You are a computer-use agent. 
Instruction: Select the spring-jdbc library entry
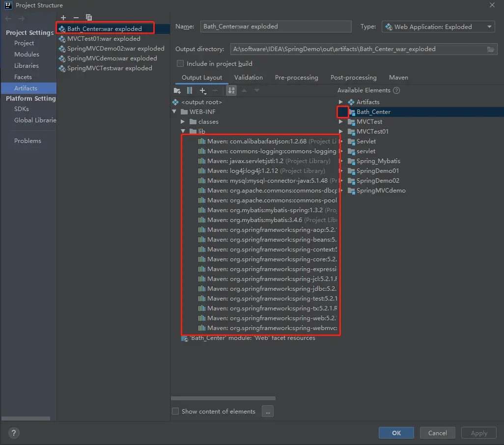267,289
